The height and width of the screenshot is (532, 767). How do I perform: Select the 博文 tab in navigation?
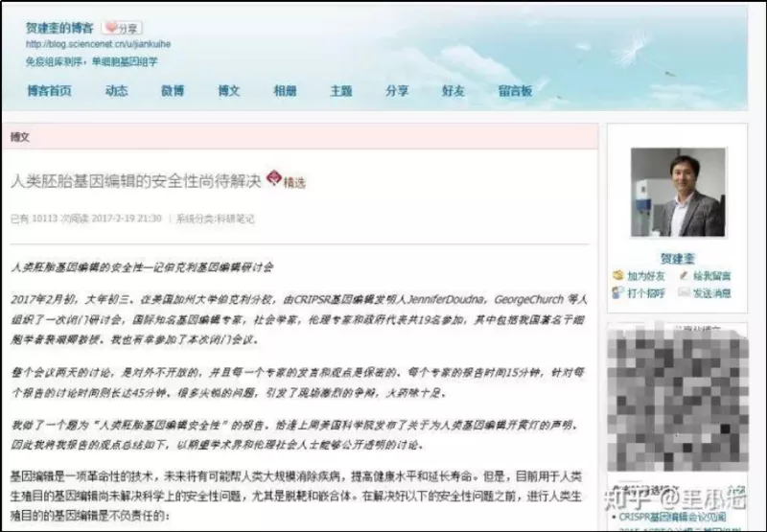229,91
